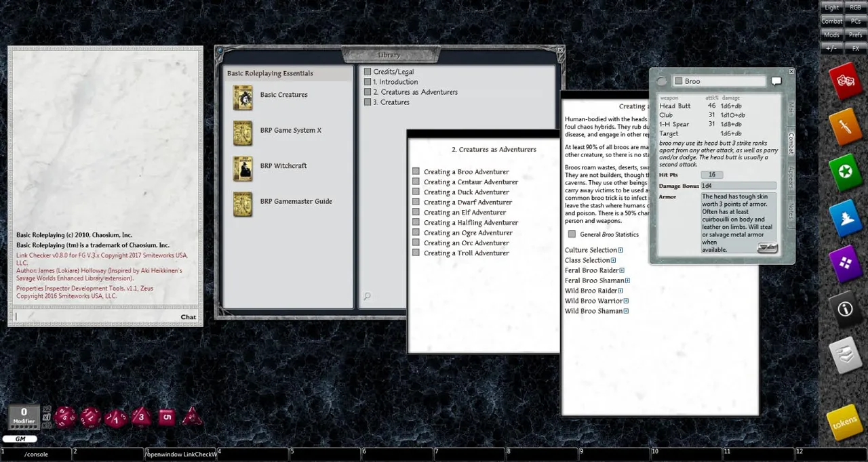
Task: Expand Class Selection plus marker
Action: (x=613, y=261)
